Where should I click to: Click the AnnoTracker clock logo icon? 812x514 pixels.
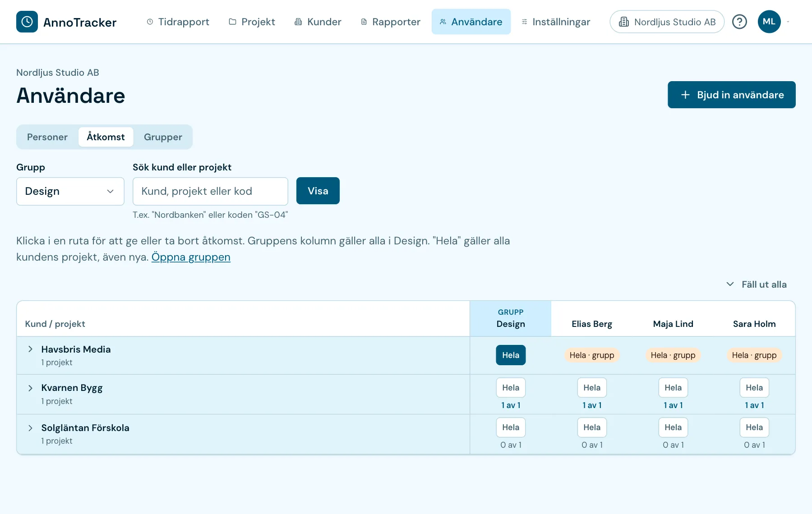point(27,22)
